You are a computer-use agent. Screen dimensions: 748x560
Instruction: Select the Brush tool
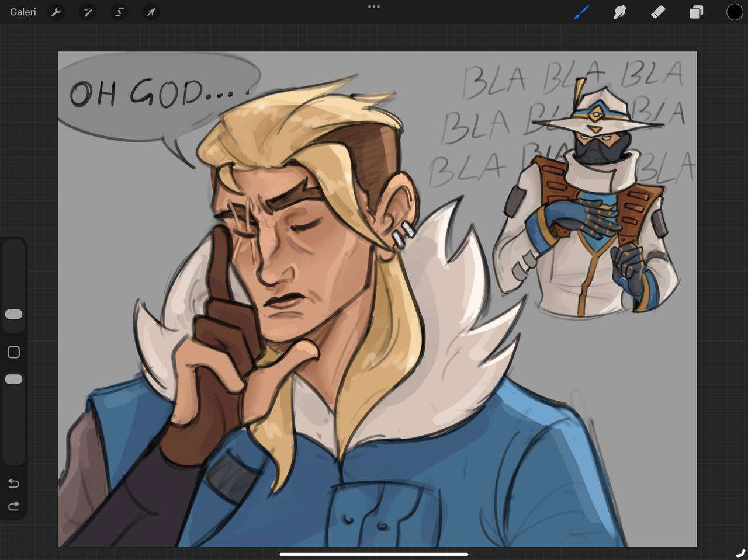point(581,12)
